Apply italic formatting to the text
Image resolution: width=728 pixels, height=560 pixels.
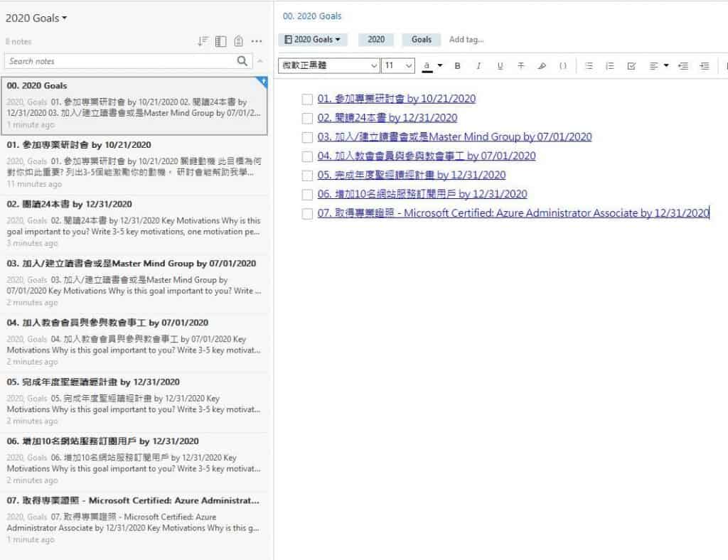tap(478, 66)
